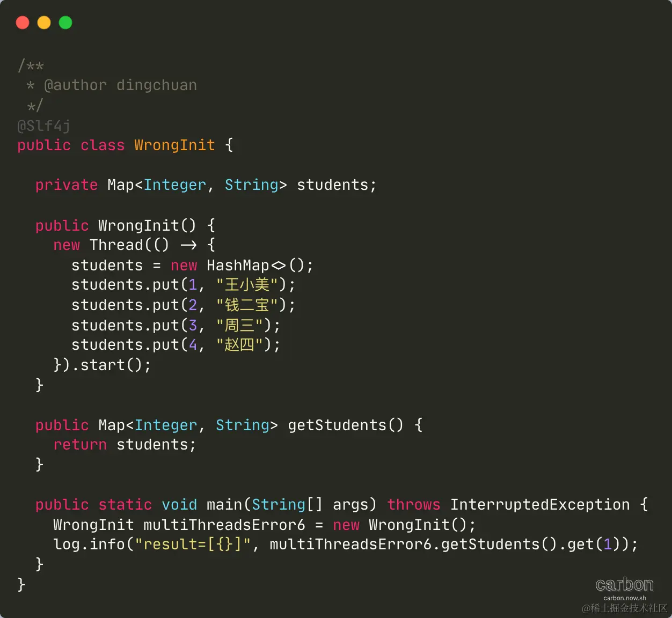Click the string "王小美"
Screen dimensions: 672x618
pos(247,285)
